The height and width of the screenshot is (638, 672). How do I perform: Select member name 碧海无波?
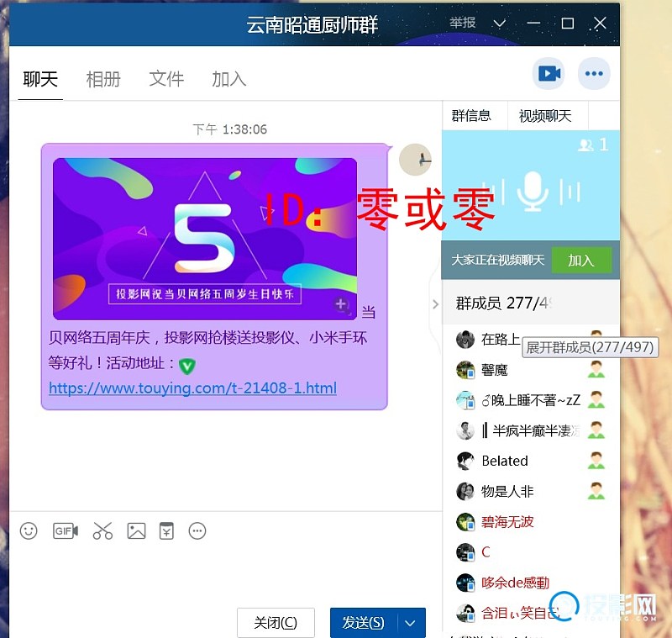(507, 522)
